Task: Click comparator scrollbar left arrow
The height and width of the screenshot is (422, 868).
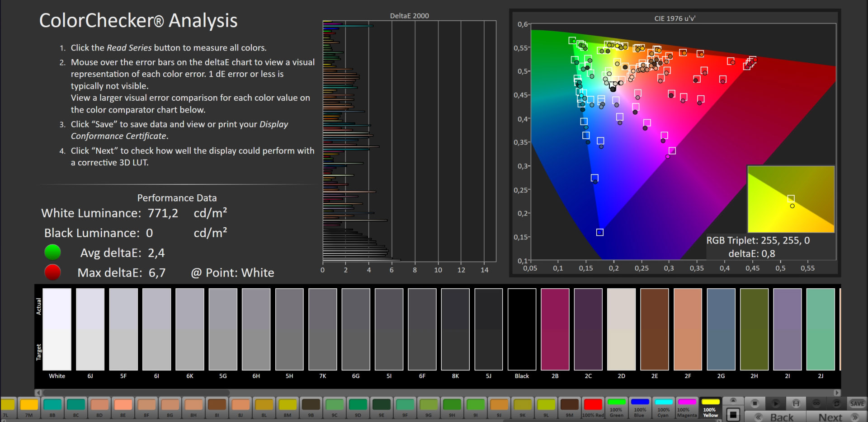Action: pyautogui.click(x=38, y=393)
